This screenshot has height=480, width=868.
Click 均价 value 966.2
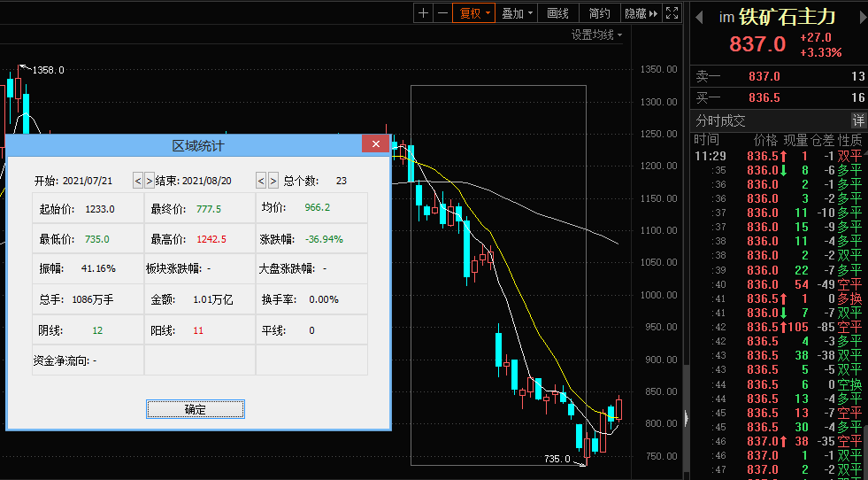tap(317, 207)
